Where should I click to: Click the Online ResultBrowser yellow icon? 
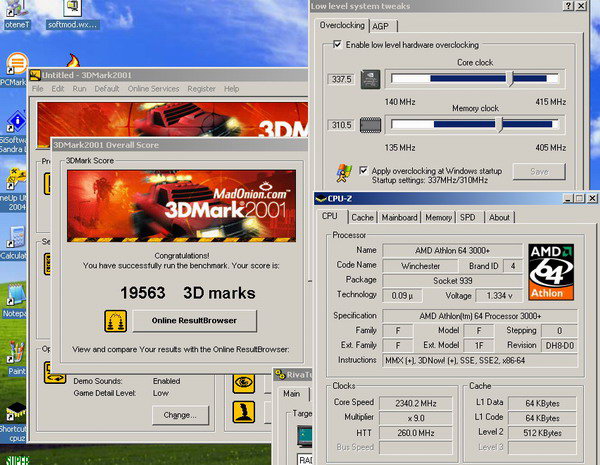pos(116,321)
